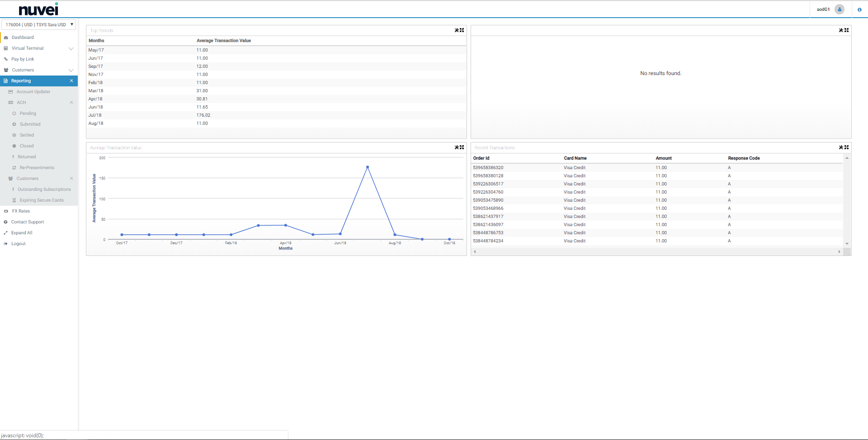Image resolution: width=868 pixels, height=440 pixels.
Task: Click the info icon in the top right corner
Action: click(x=859, y=9)
